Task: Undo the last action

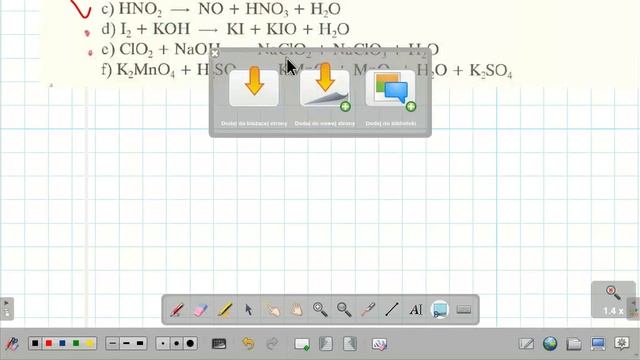Action: click(x=248, y=344)
